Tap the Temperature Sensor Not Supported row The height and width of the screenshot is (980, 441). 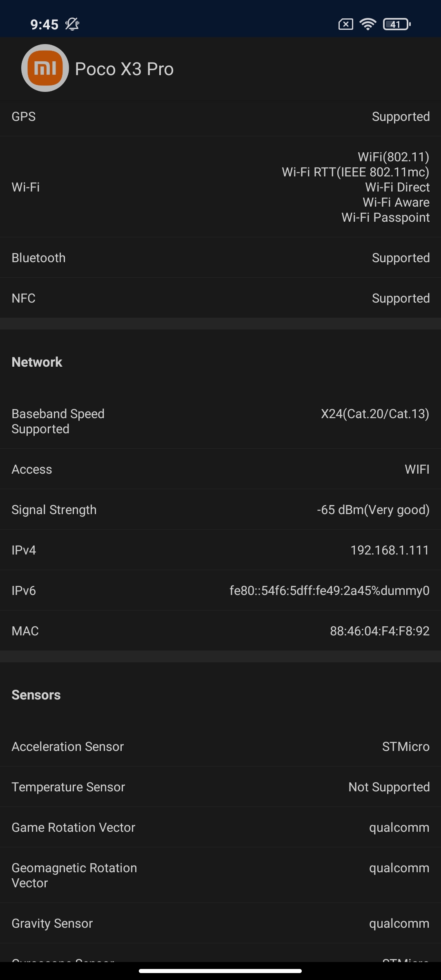point(220,787)
